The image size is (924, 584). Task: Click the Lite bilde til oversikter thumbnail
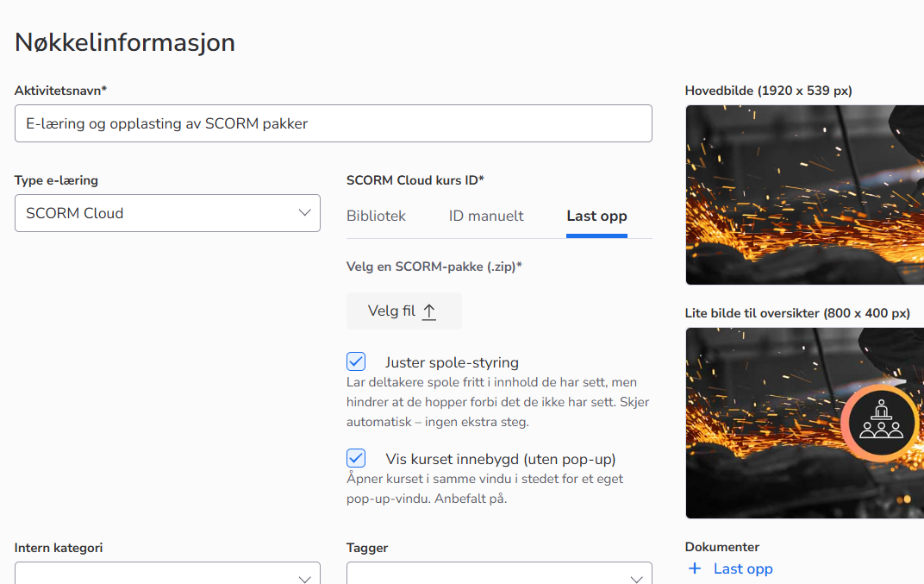click(x=805, y=423)
